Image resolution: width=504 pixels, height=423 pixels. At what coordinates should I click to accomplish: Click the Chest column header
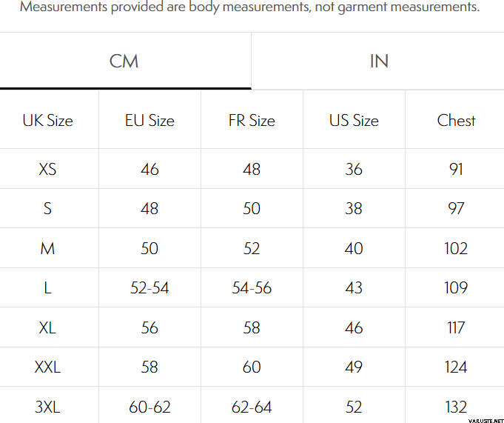456,121
